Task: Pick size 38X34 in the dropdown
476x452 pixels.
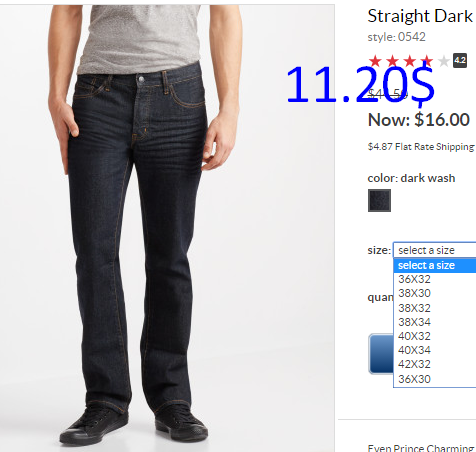Action: (435, 322)
